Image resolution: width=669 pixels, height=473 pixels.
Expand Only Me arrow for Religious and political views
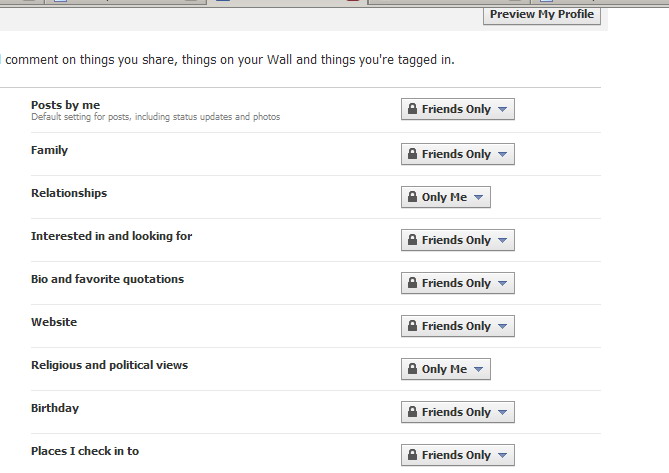pyautogui.click(x=479, y=369)
